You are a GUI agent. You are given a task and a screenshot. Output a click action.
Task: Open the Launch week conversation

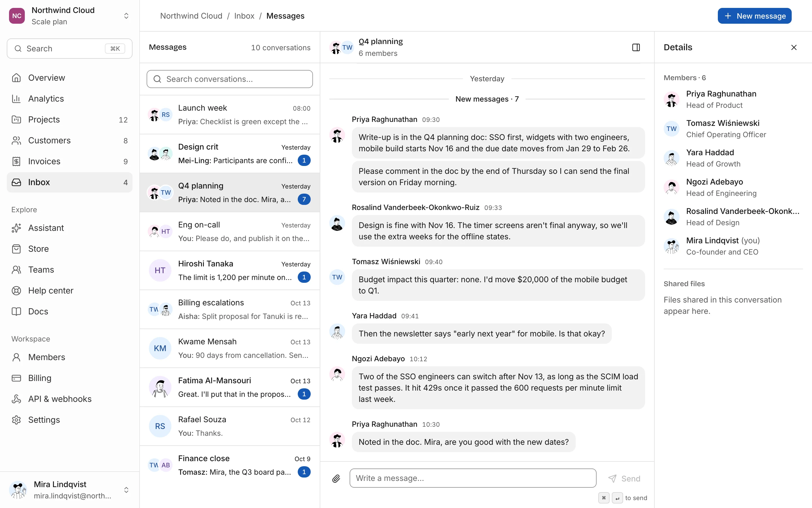(x=230, y=115)
